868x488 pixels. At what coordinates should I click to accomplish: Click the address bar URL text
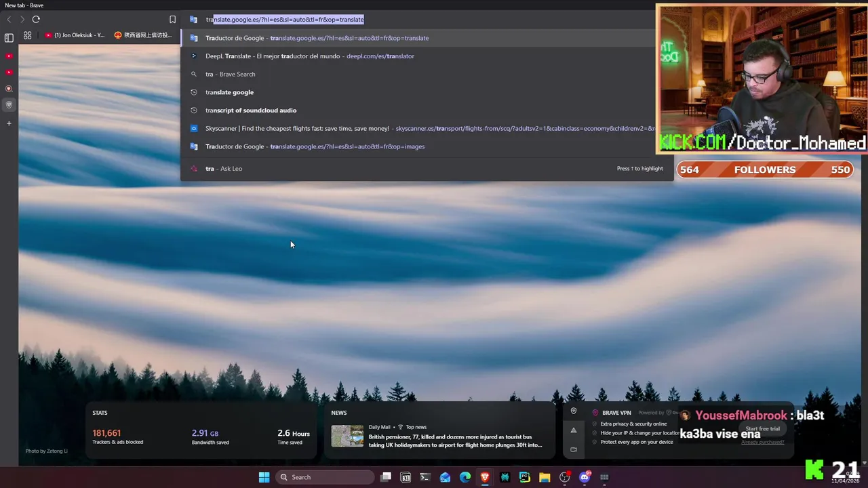click(x=285, y=20)
